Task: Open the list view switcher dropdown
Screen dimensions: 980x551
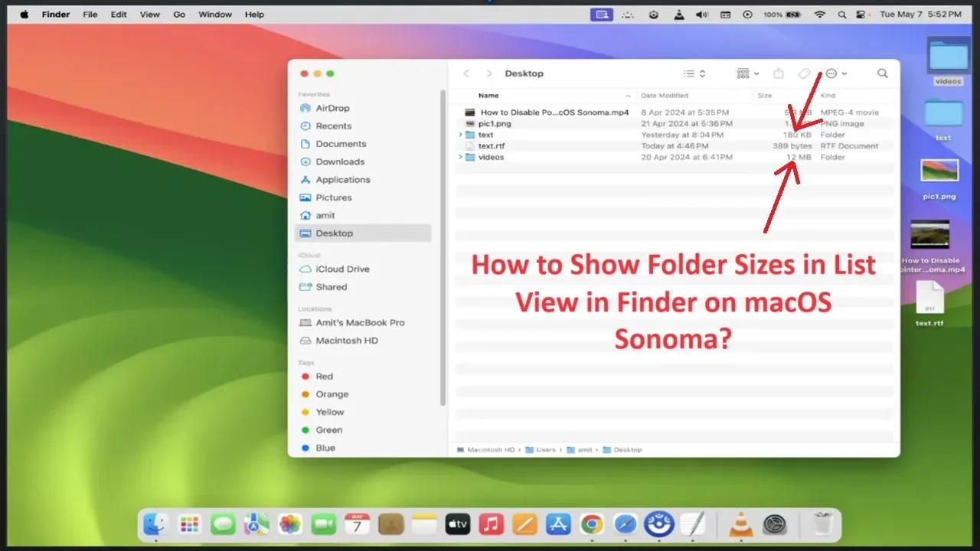Action: [x=694, y=73]
